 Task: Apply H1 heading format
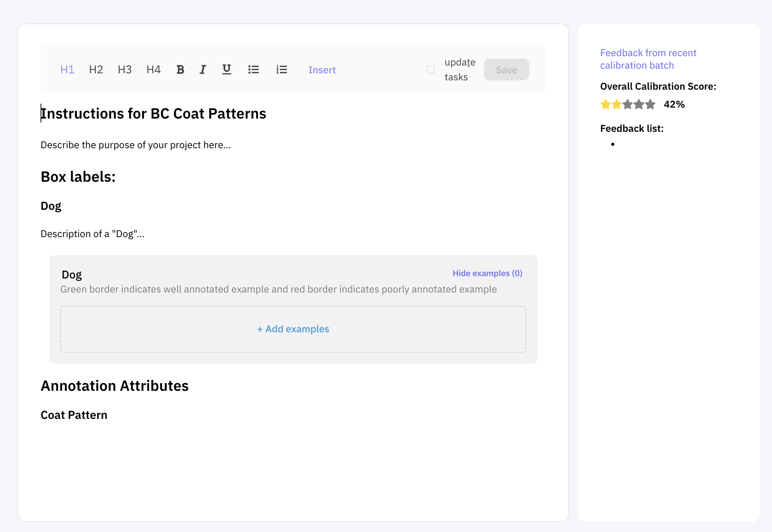click(x=67, y=69)
